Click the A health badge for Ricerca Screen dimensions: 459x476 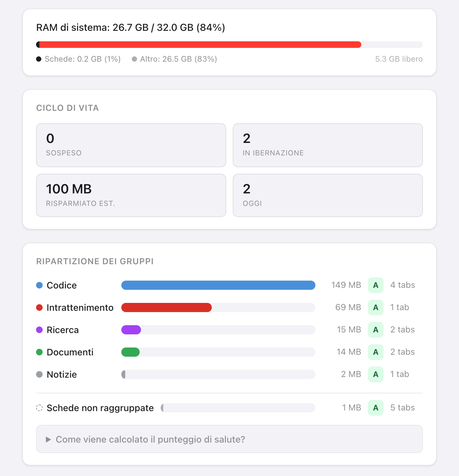click(376, 330)
